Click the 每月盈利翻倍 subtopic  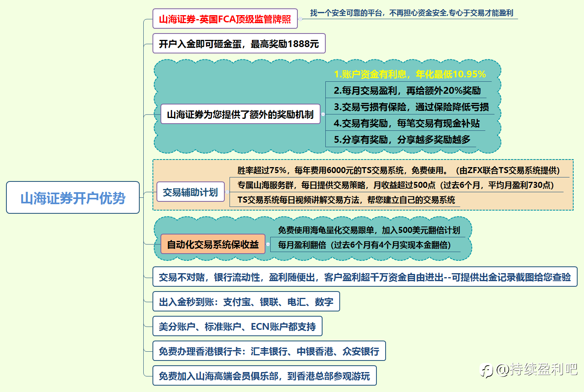tap(364, 245)
